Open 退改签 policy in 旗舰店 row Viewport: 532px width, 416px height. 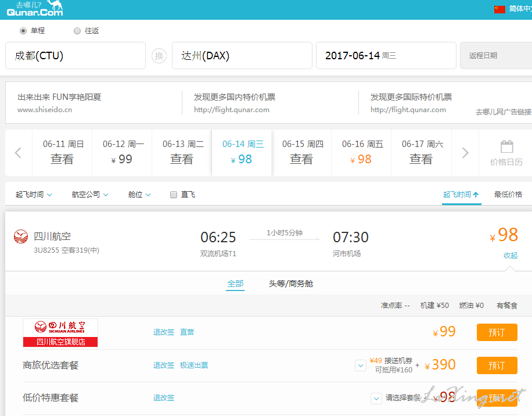164,332
